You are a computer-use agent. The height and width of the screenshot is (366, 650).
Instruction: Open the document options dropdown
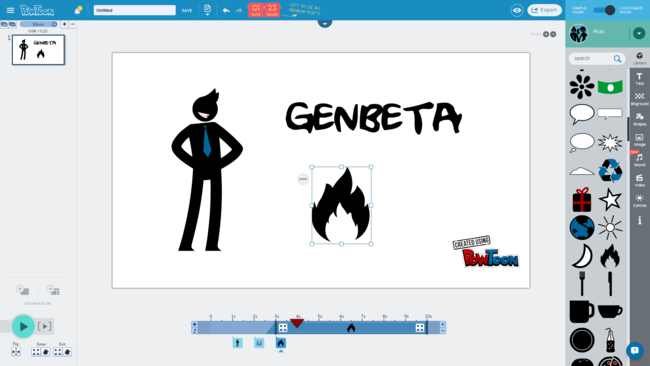click(207, 10)
